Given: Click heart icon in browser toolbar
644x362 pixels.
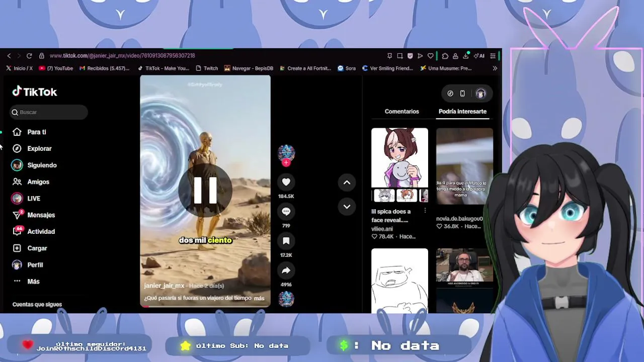Looking at the screenshot, I should (430, 56).
